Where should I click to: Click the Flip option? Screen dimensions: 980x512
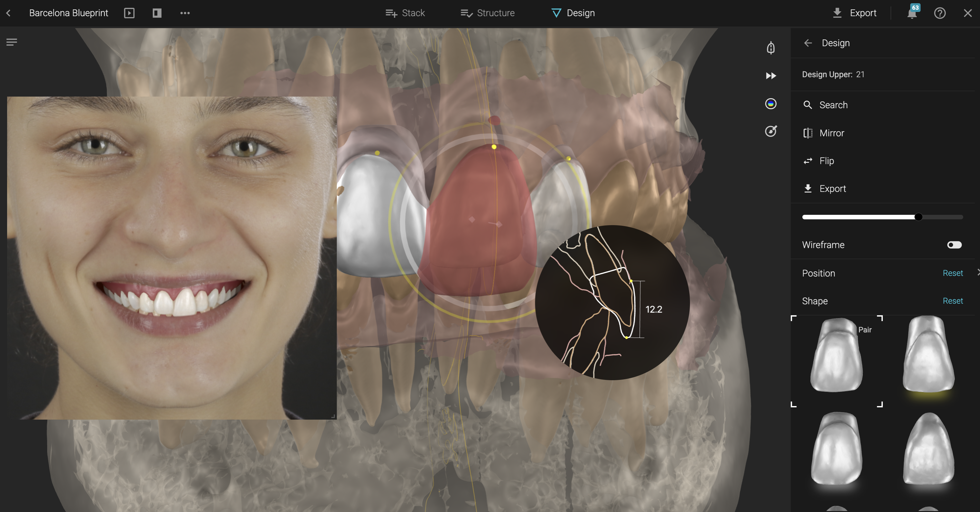coord(826,161)
